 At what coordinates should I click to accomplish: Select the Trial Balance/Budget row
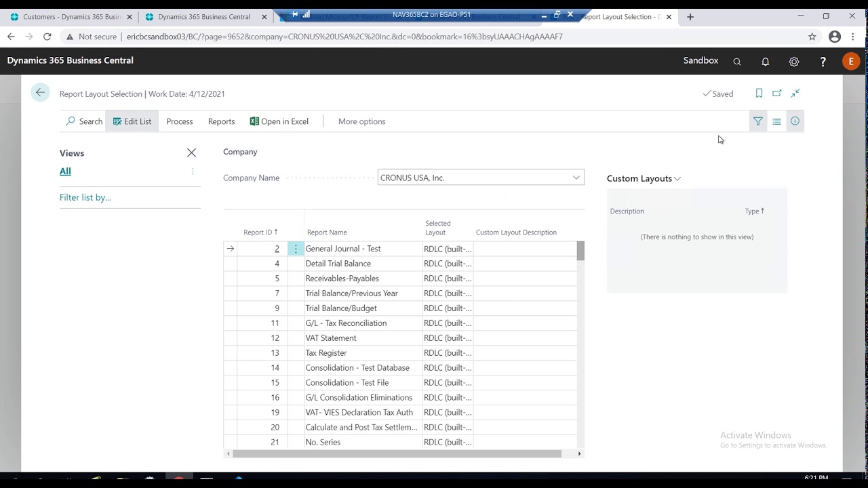[400, 308]
